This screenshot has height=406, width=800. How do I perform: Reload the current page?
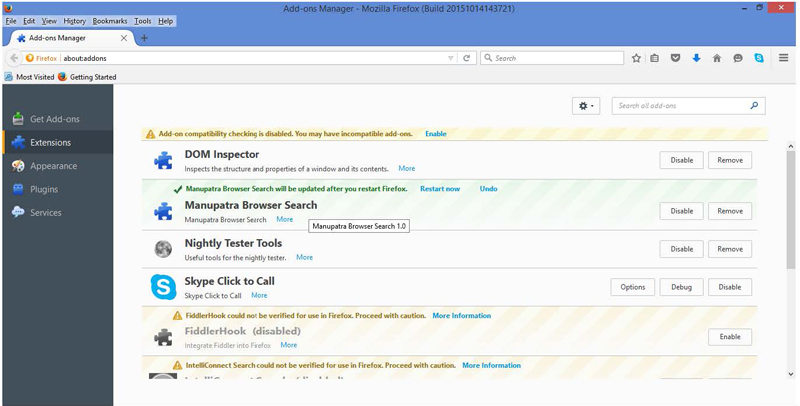pos(466,58)
